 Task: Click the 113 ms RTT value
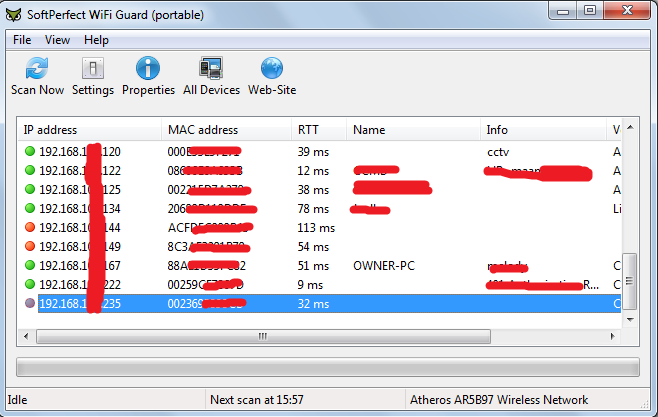(316, 228)
